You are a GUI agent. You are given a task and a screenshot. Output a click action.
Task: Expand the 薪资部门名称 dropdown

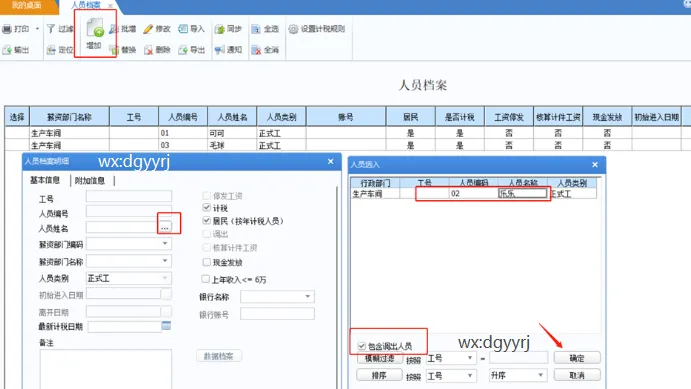(165, 261)
